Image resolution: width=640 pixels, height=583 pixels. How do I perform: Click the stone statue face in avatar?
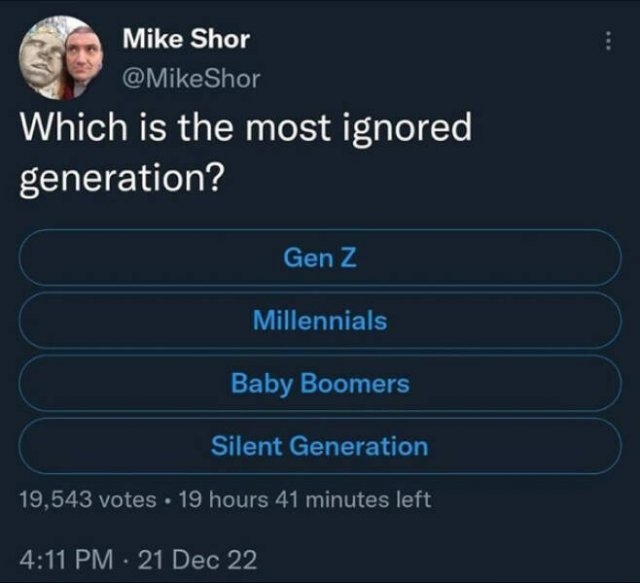(x=42, y=60)
